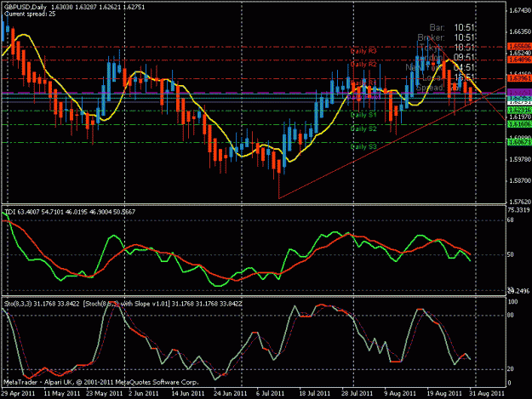Click the '2 Jun 2011' date label
Screen dimensions: 532x399
(x=144, y=393)
